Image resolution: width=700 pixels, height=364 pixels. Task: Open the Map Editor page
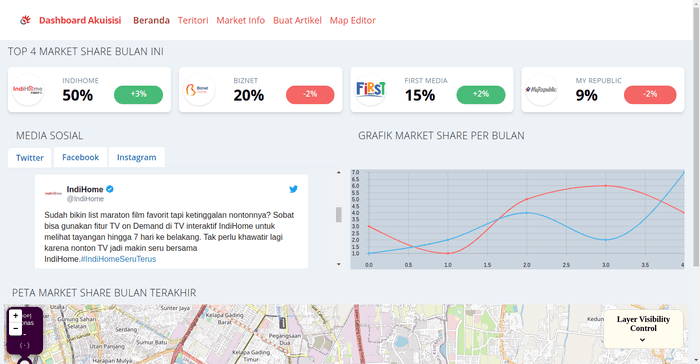pos(353,20)
